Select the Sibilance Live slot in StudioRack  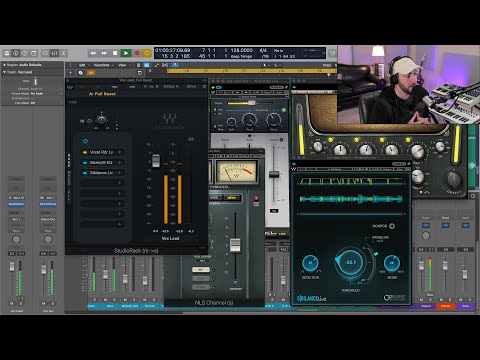101,173
